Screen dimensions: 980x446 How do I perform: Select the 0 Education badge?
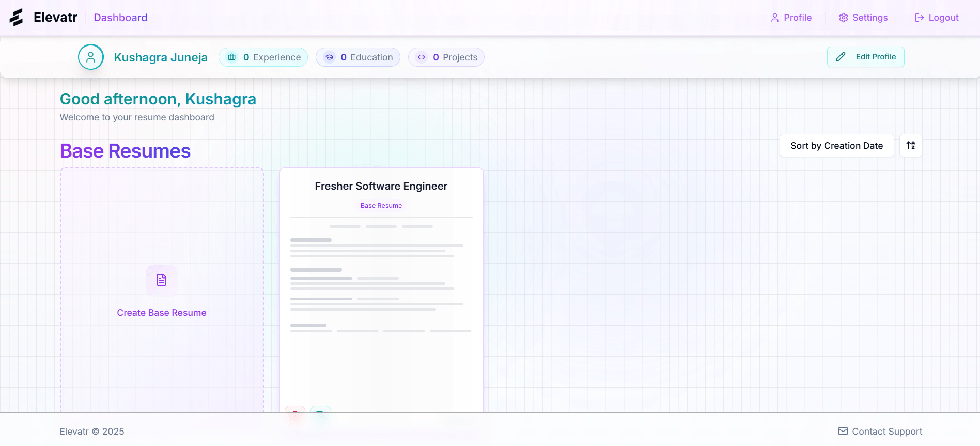coord(358,57)
